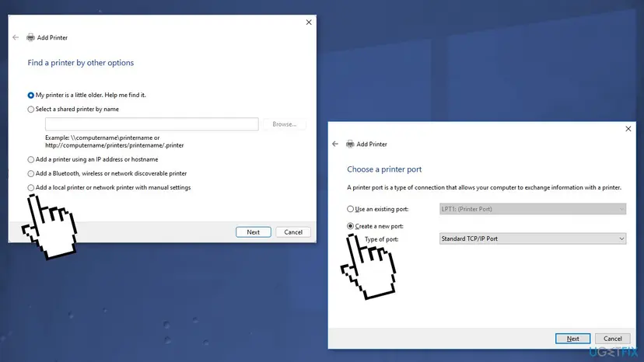Click 'Find a printer by other options' heading
Viewport: 644px width, 362px height.
pyautogui.click(x=81, y=63)
